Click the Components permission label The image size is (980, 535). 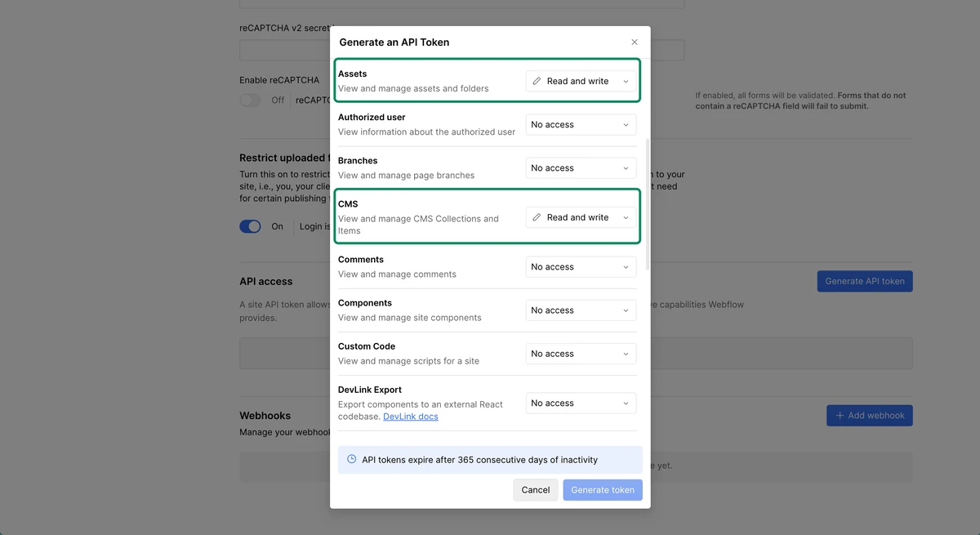pyautogui.click(x=365, y=302)
